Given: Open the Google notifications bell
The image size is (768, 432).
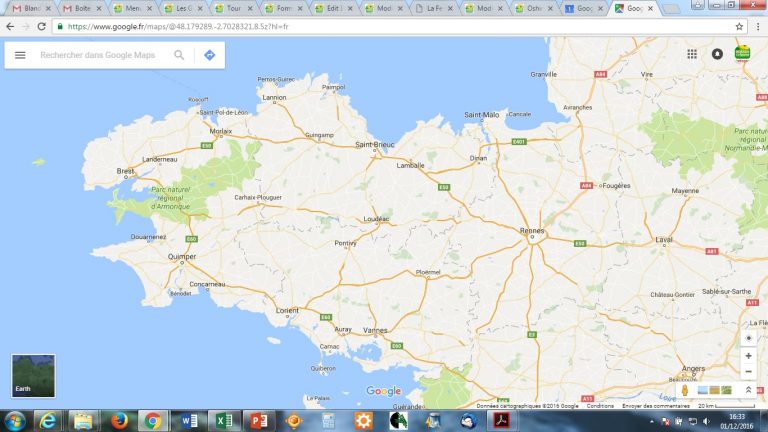Looking at the screenshot, I should pos(717,54).
